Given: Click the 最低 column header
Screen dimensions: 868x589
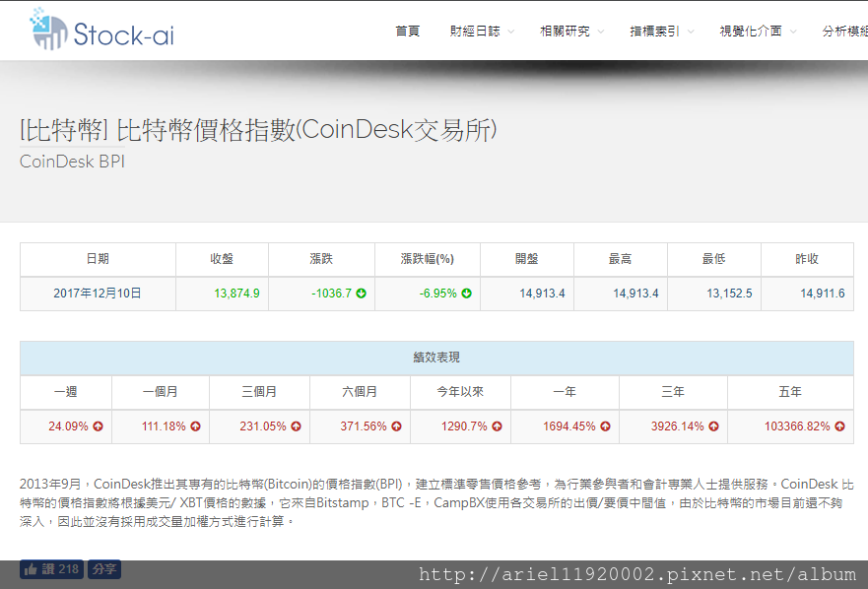Looking at the screenshot, I should click(x=714, y=259).
